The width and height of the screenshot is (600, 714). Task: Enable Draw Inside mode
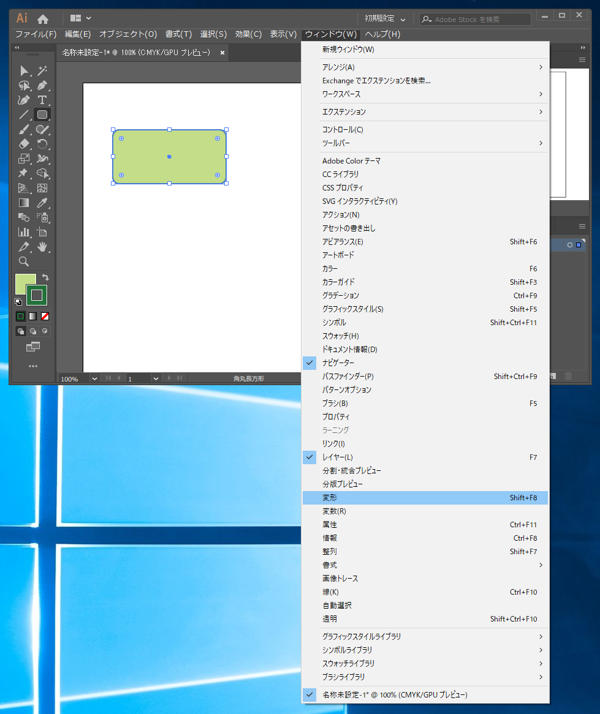45,331
